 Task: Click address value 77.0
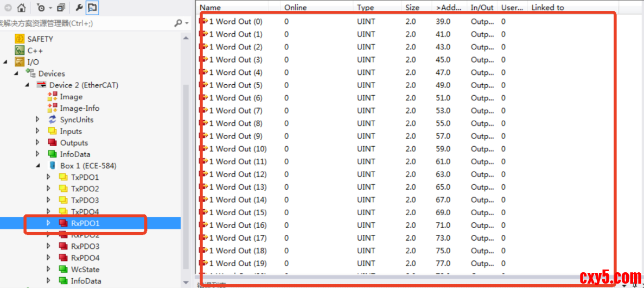(443, 264)
